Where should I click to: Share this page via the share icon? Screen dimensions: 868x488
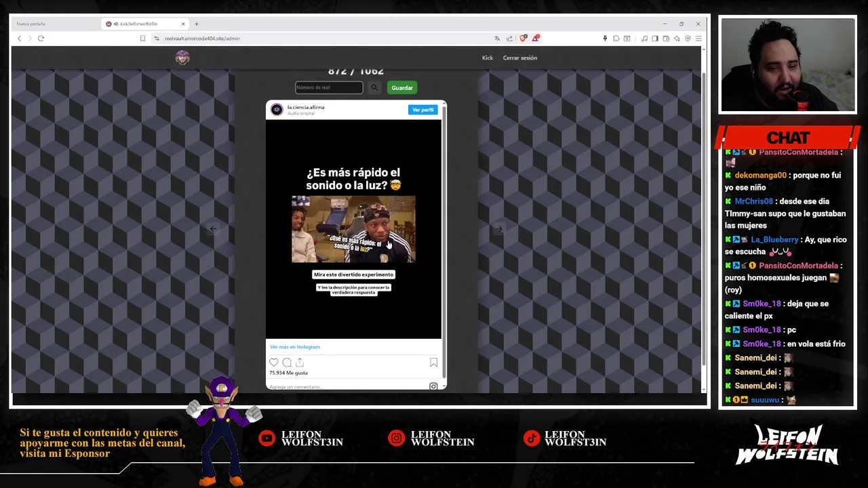509,39
